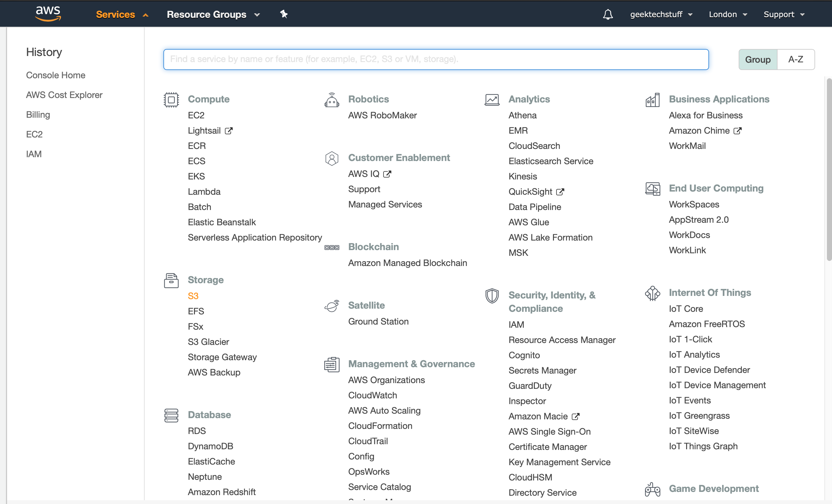832x504 pixels.
Task: Click the Analytics chart icon
Action: (492, 100)
